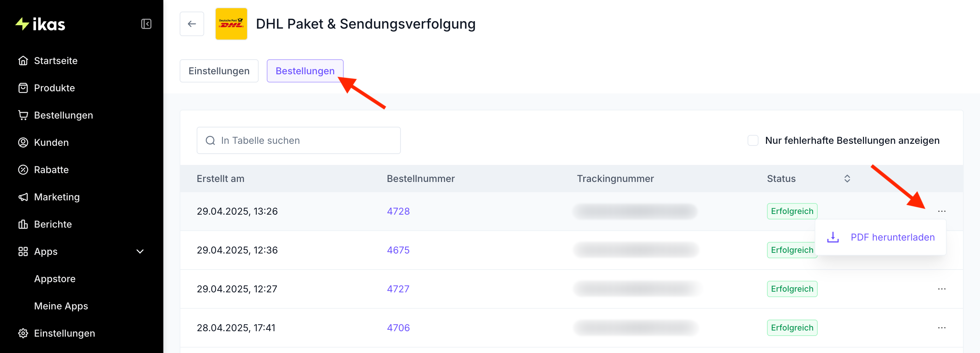This screenshot has height=353, width=980.
Task: Open the three-dot menu for order 4727
Action: click(942, 289)
